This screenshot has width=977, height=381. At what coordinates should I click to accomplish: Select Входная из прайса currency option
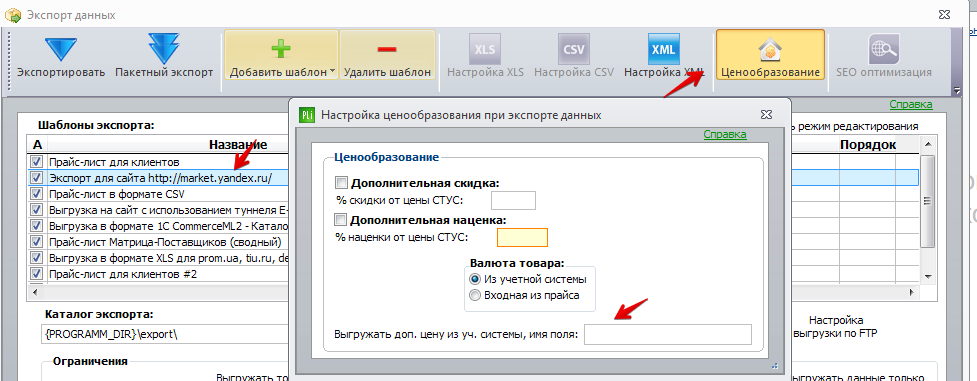click(475, 295)
